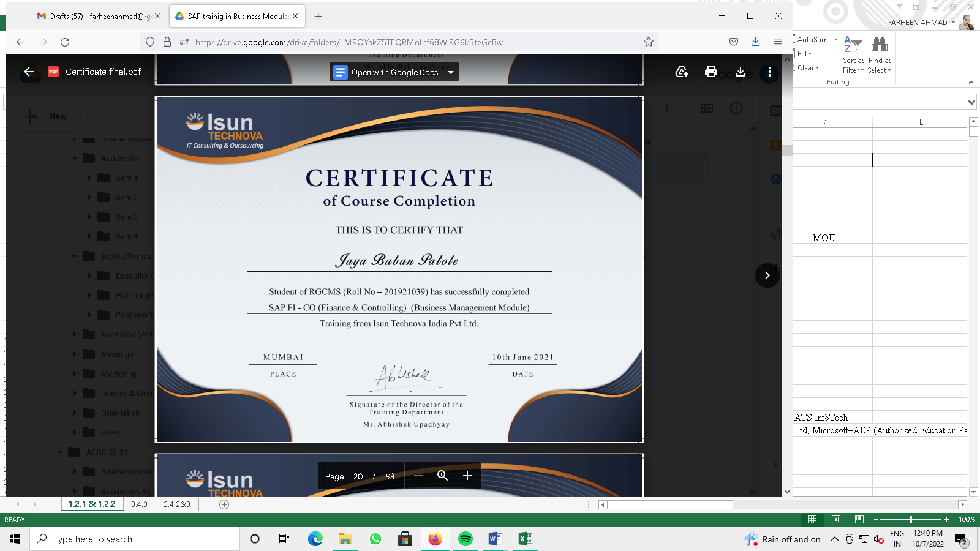The height and width of the screenshot is (551, 980).
Task: Click Excel zoom out minus
Action: (876, 519)
